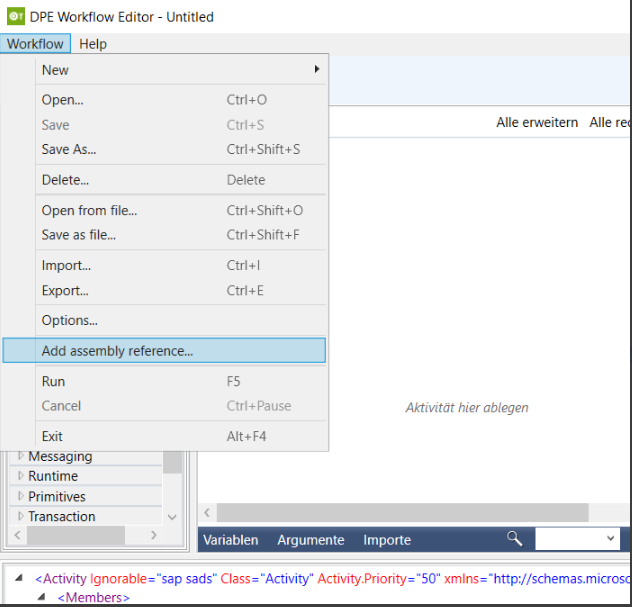632x607 pixels.
Task: Expand the Messaging toolbox category
Action: coord(21,457)
